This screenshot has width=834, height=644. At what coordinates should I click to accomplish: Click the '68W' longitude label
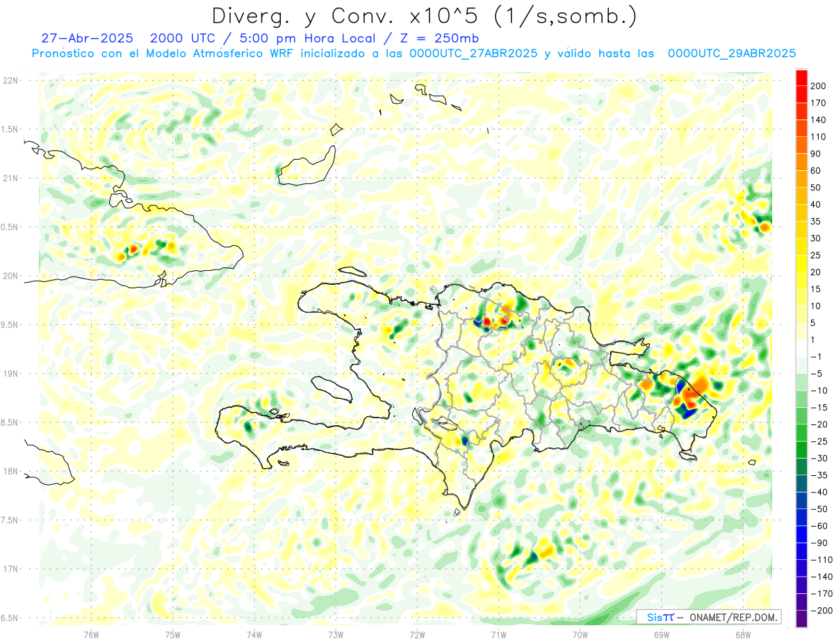click(742, 634)
